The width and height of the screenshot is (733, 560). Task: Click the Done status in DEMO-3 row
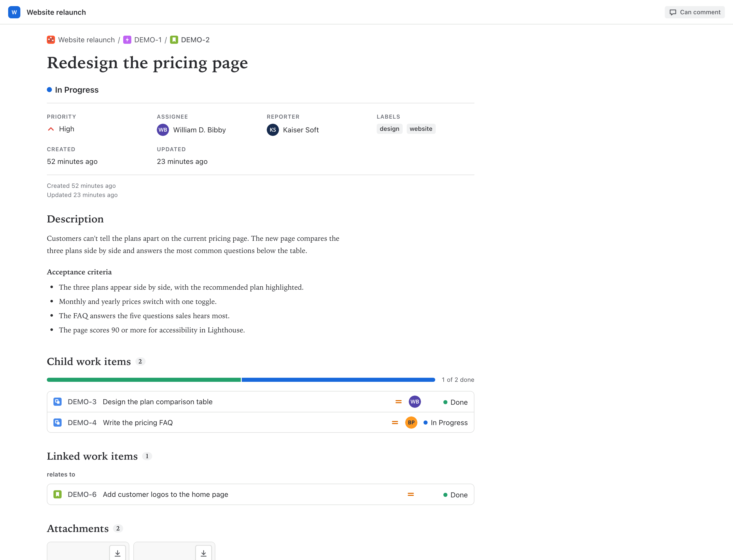[x=455, y=402]
